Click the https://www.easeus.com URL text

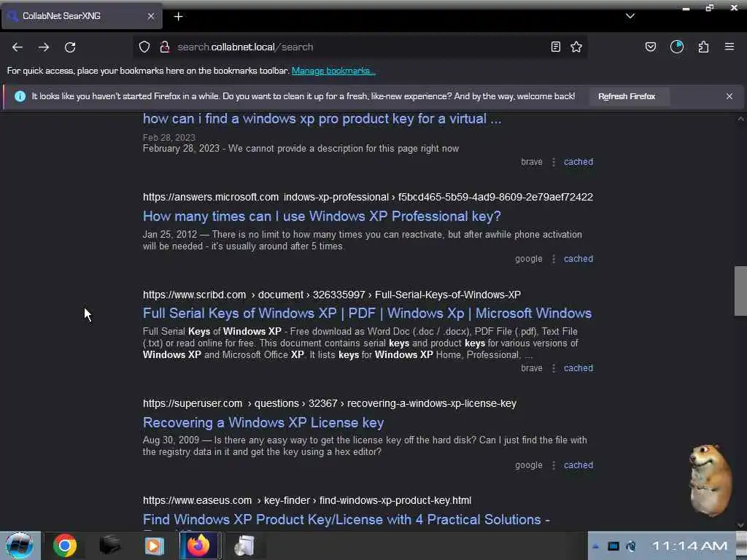[197, 500]
